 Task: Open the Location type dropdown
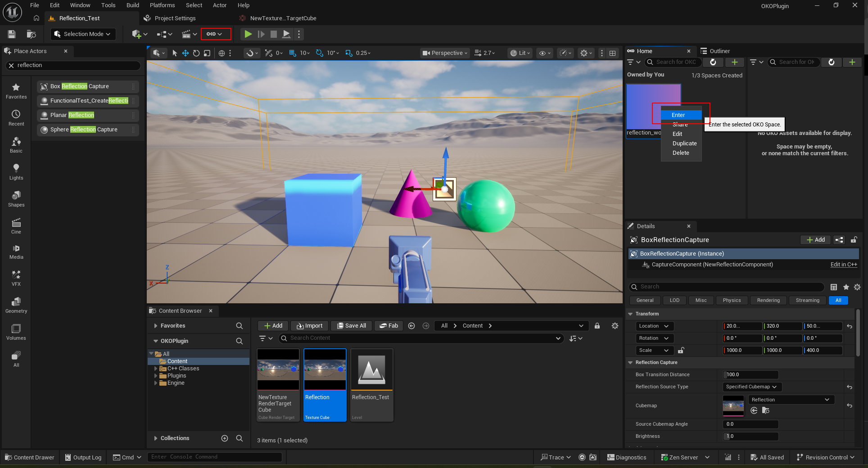pos(654,326)
